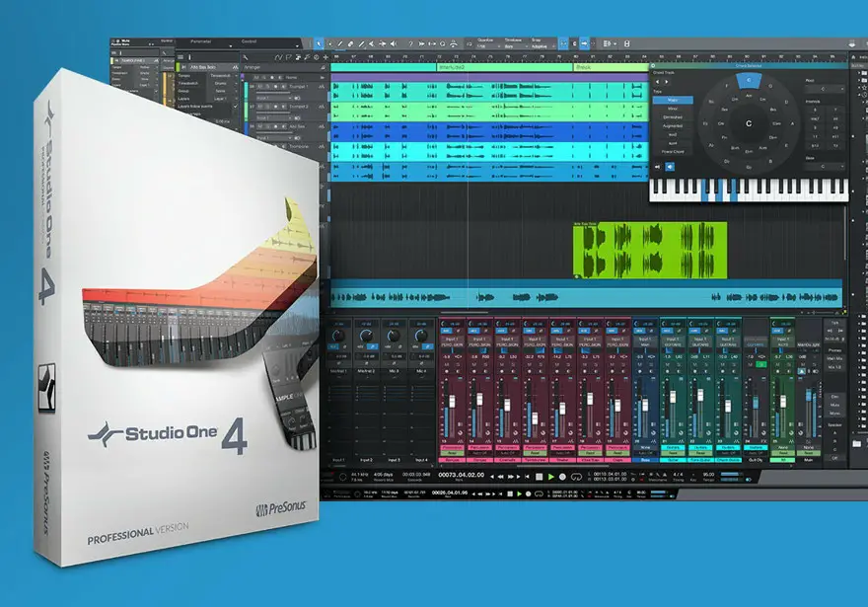Open the Snap dropdown
The image size is (868, 607).
click(x=541, y=47)
